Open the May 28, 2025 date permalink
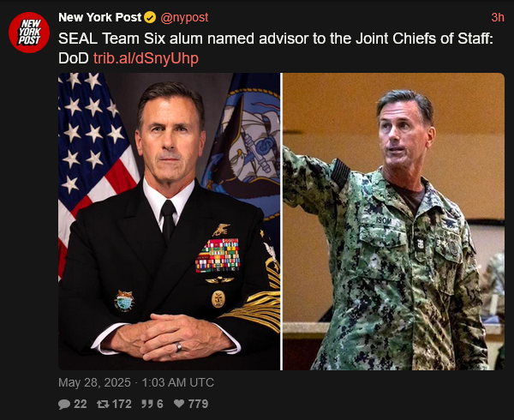The image size is (514, 420). (94, 382)
